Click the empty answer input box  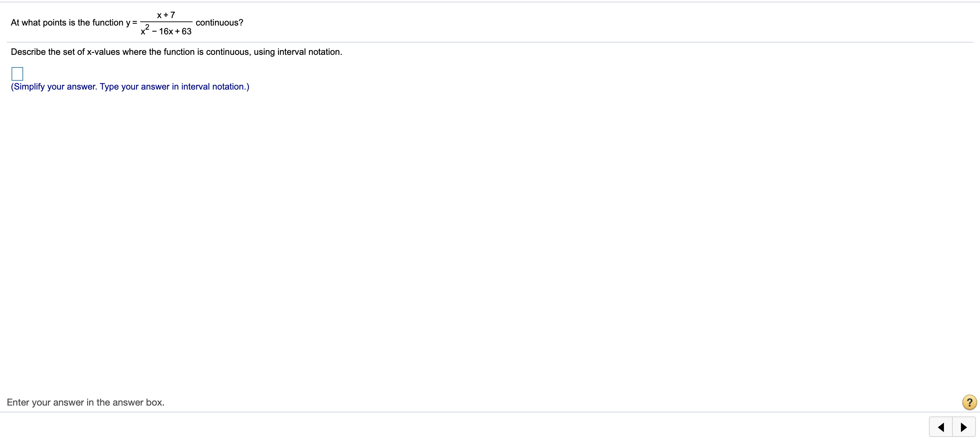(17, 74)
